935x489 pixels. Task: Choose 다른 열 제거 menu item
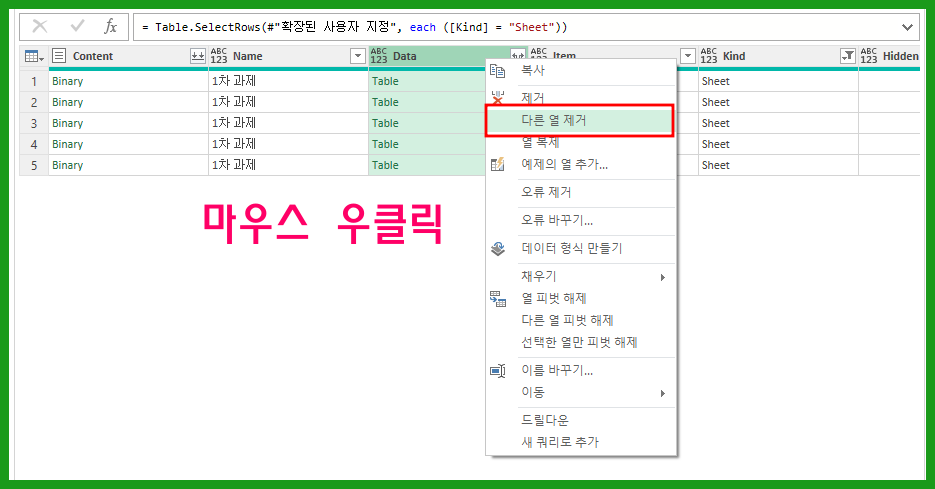pyautogui.click(x=580, y=120)
